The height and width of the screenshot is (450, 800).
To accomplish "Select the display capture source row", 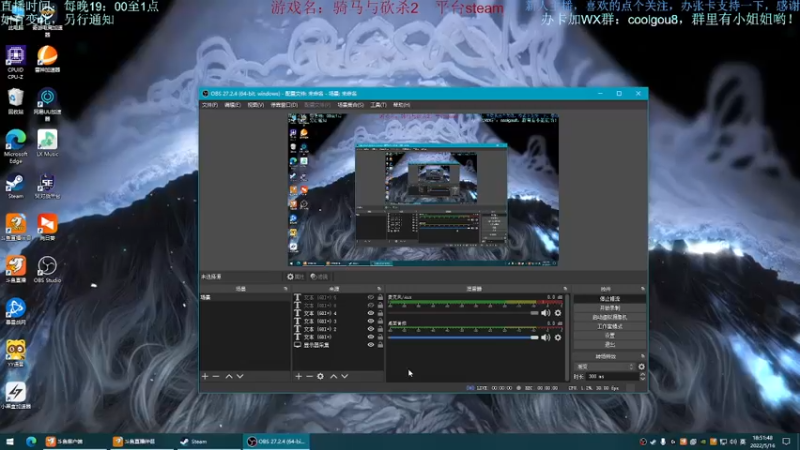I will (338, 345).
